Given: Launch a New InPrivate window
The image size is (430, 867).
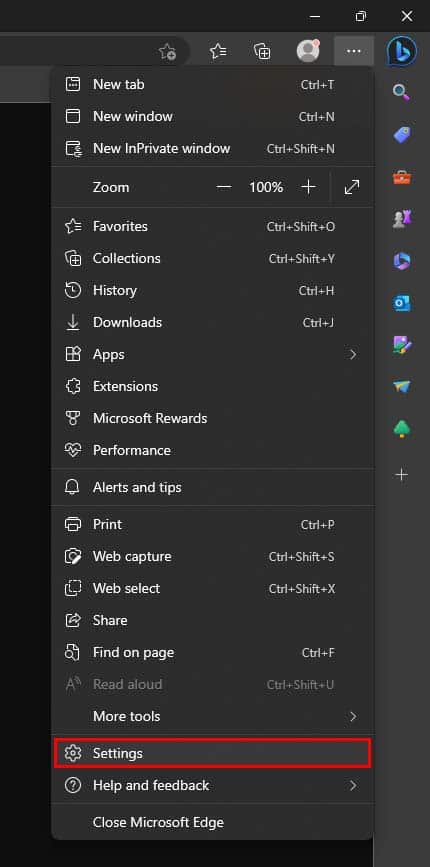Looking at the screenshot, I should click(x=213, y=149).
